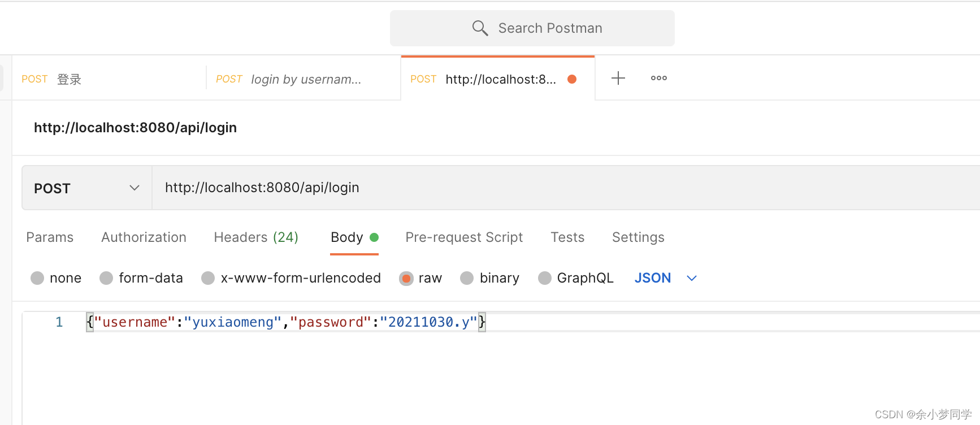Click the "yuxiaomeng" value in body
Viewport: 980px width, 425px height.
click(233, 322)
